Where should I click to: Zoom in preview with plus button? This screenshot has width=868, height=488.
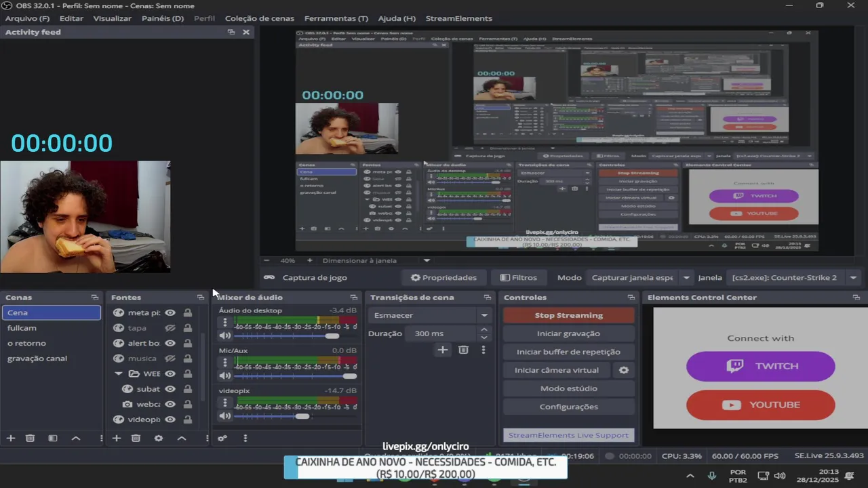310,260
